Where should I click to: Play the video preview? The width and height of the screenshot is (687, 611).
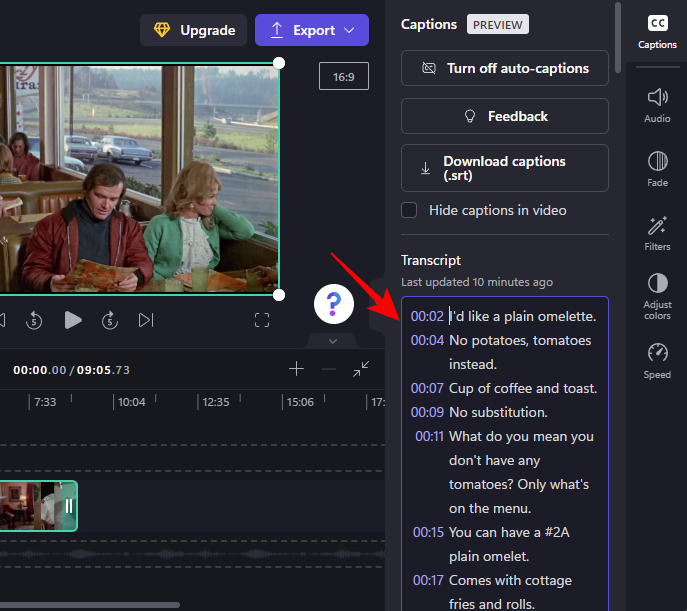pyautogui.click(x=73, y=320)
